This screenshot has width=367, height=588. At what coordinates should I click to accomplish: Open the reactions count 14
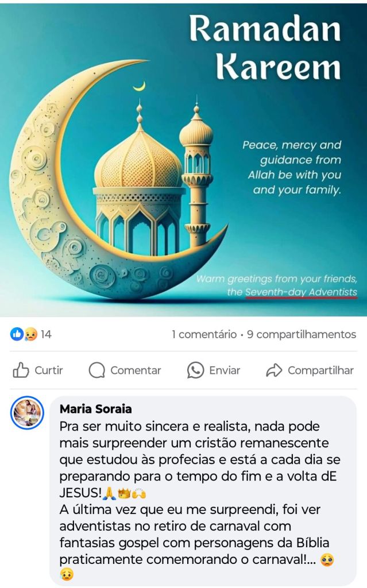46,334
